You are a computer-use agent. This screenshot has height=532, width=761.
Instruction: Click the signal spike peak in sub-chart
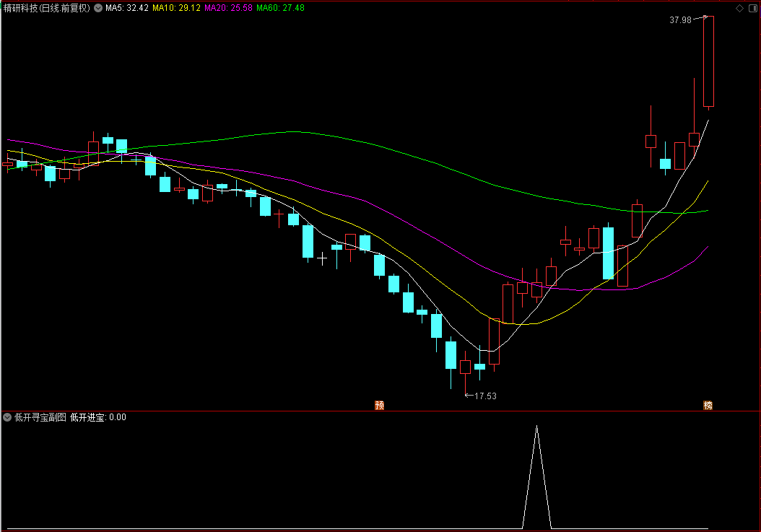pyautogui.click(x=536, y=427)
